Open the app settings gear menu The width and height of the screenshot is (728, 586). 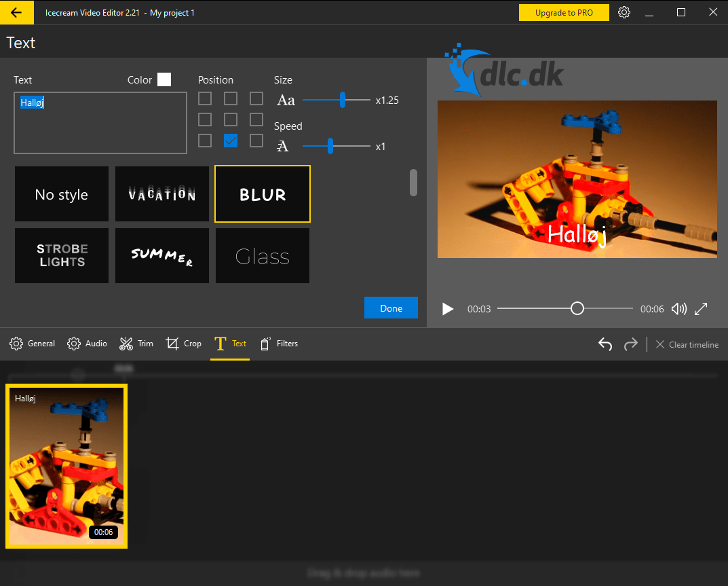(x=624, y=12)
